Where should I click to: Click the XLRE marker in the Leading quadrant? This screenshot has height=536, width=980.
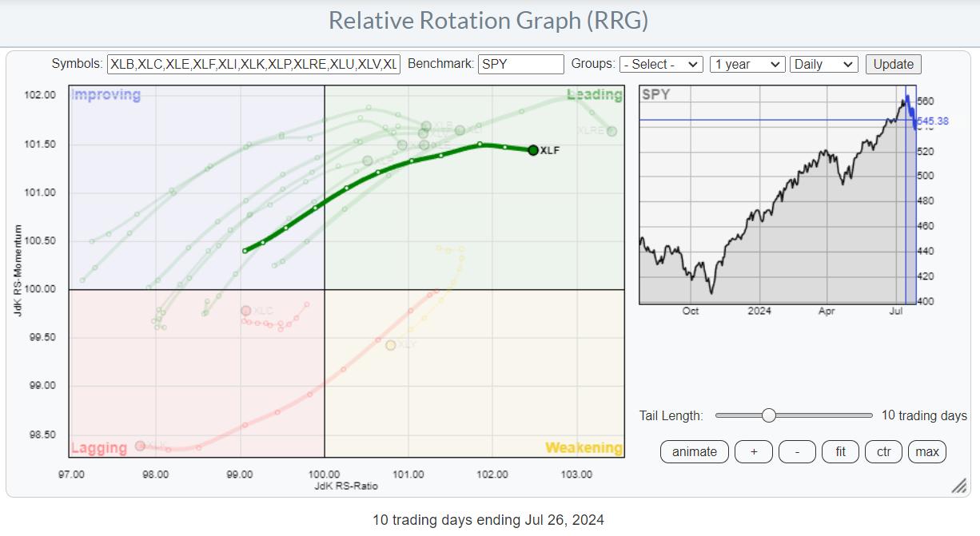[x=612, y=131]
